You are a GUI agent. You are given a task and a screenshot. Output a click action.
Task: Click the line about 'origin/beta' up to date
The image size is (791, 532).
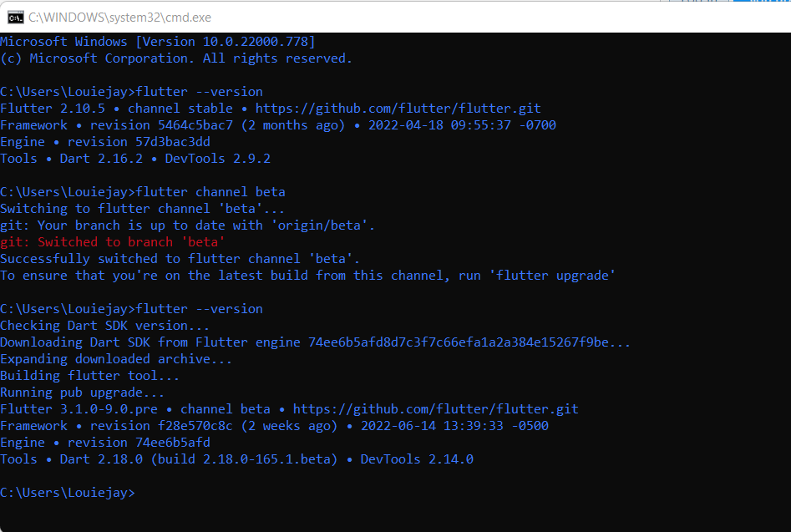188,225
